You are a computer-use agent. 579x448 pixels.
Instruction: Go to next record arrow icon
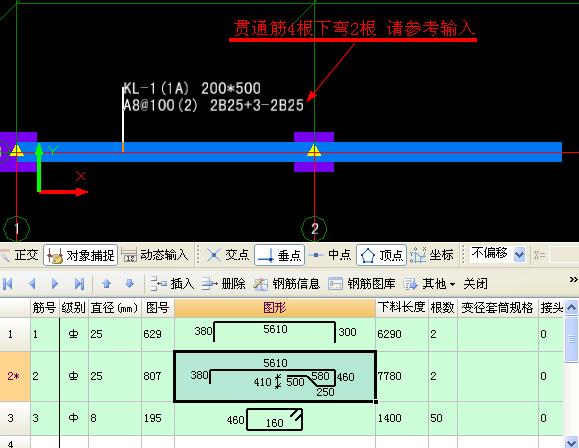coord(55,284)
